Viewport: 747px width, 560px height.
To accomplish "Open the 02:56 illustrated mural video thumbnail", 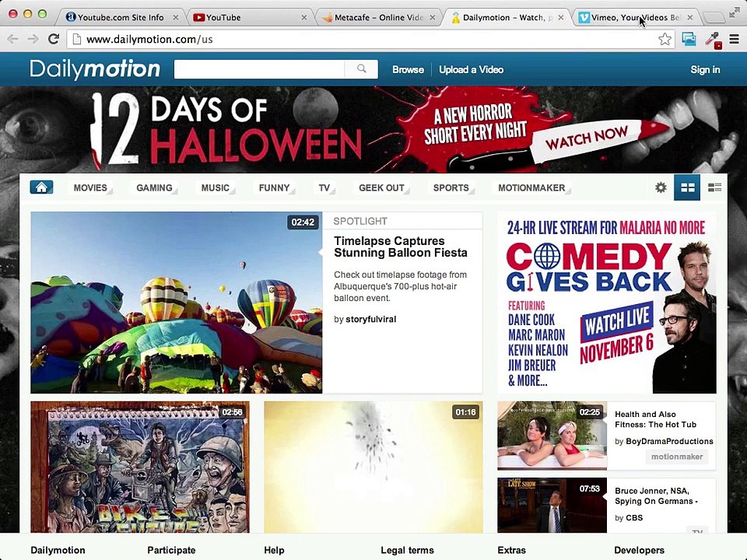I will pos(140,467).
